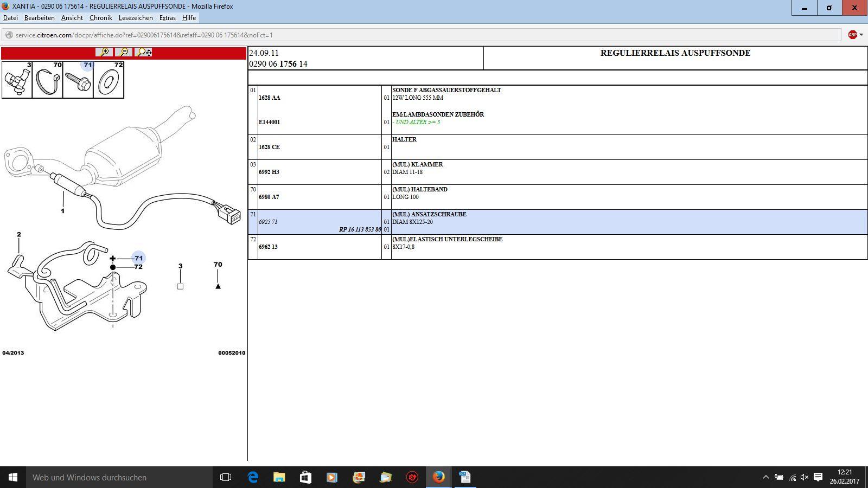This screenshot has width=868, height=488.
Task: Zoom out of the parts diagram
Action: pyautogui.click(x=124, y=52)
